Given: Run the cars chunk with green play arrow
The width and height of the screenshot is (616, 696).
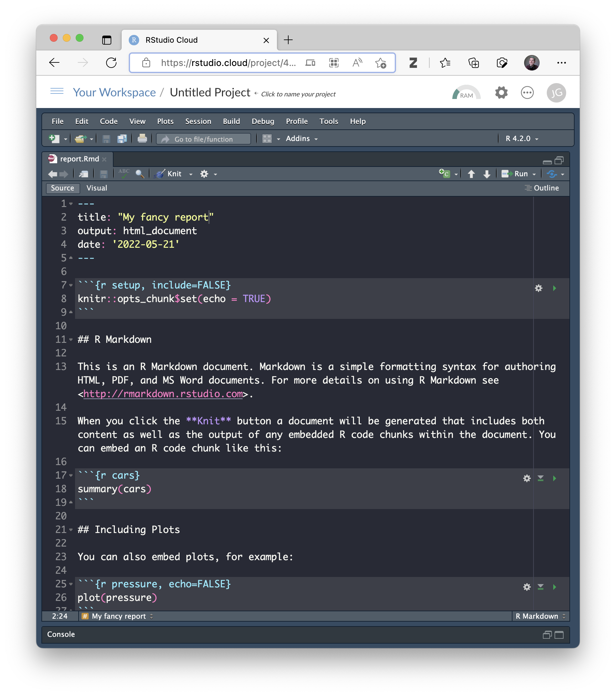Looking at the screenshot, I should [555, 478].
